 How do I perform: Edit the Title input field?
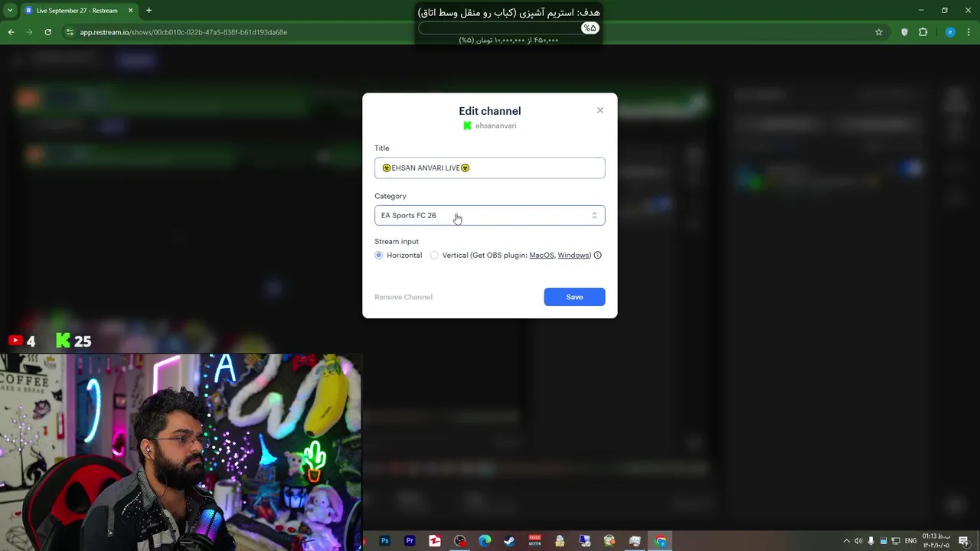(490, 168)
